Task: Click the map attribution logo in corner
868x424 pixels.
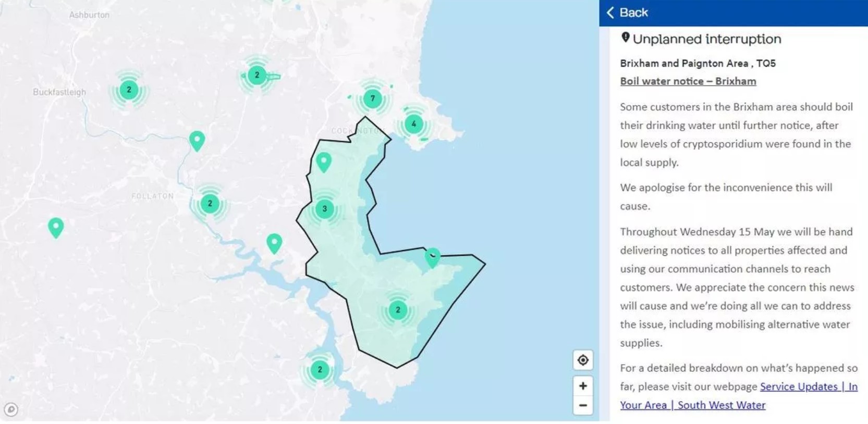Action: (x=11, y=409)
